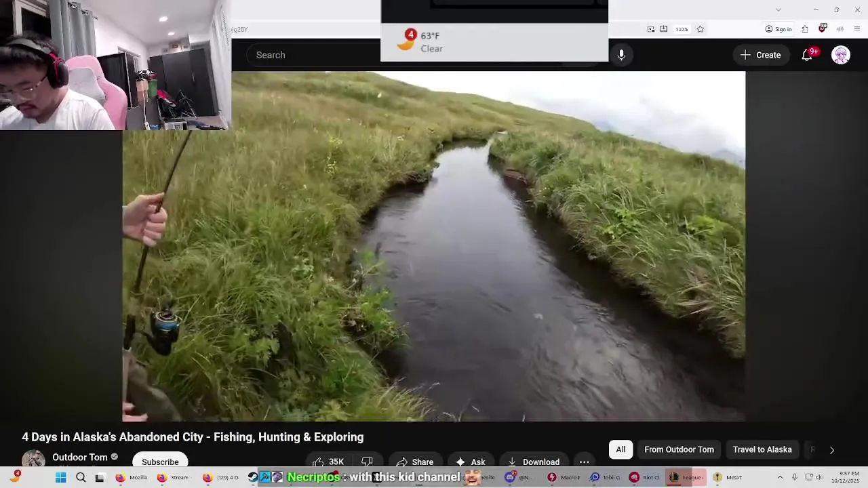This screenshot has height=488, width=868.
Task: Select the From Outdoor Tom chip
Action: (x=679, y=449)
